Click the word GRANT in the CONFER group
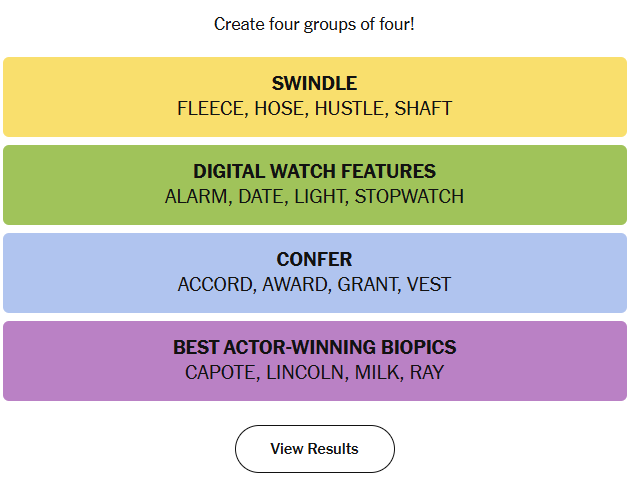Image resolution: width=630 pixels, height=477 pixels. 367,284
